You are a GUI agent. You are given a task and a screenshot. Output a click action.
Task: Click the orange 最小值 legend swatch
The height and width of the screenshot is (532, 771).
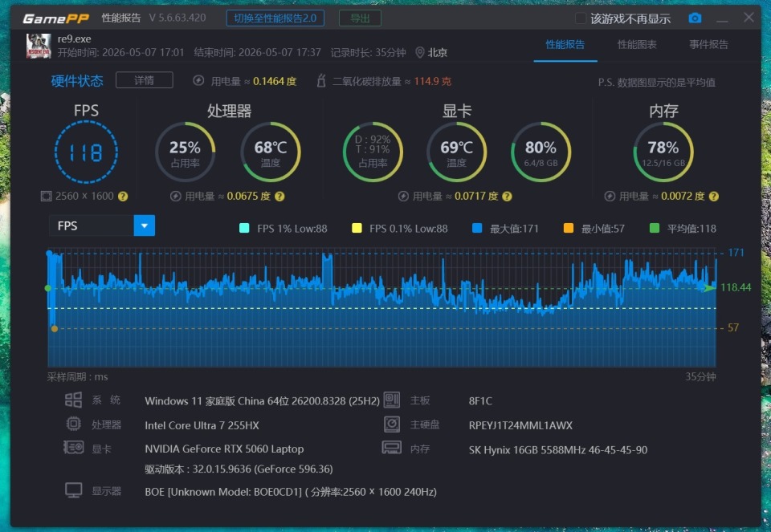(568, 228)
